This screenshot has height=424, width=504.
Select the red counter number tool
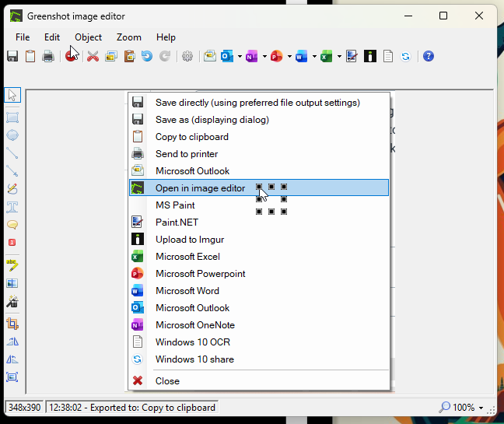[12, 243]
